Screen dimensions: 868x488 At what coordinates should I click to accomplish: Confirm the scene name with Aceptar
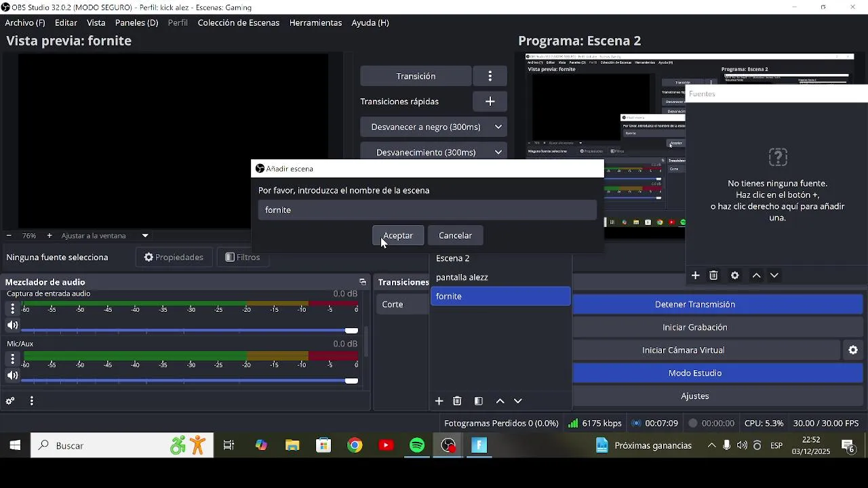(398, 235)
